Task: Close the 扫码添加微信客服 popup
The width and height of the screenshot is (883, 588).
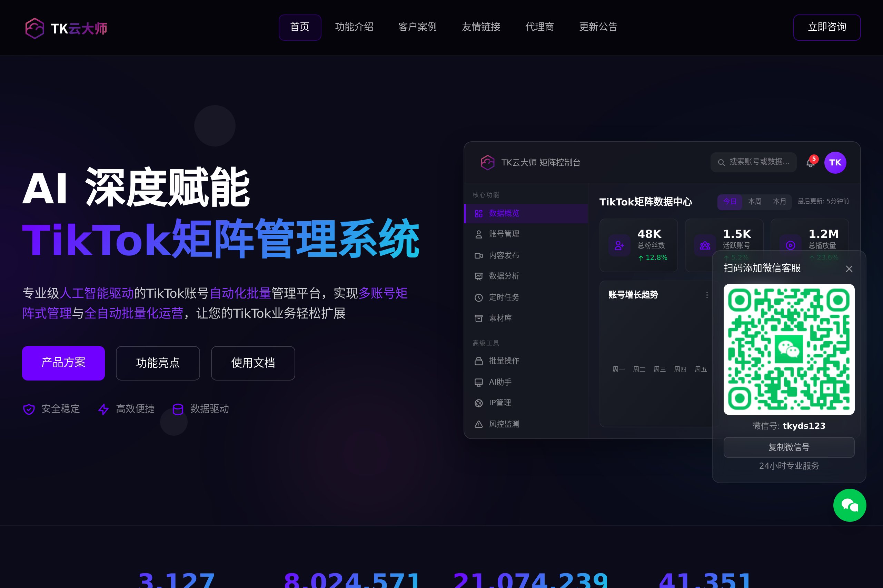Action: coord(849,269)
